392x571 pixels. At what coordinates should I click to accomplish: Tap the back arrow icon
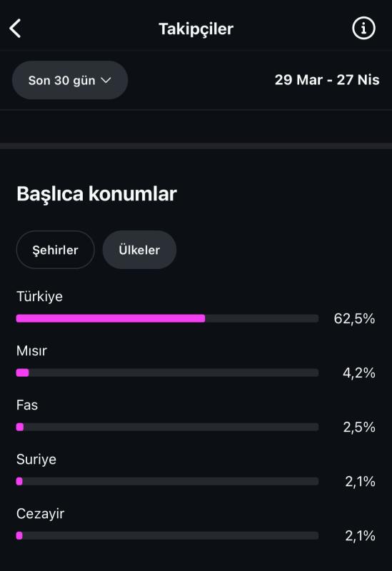point(15,29)
